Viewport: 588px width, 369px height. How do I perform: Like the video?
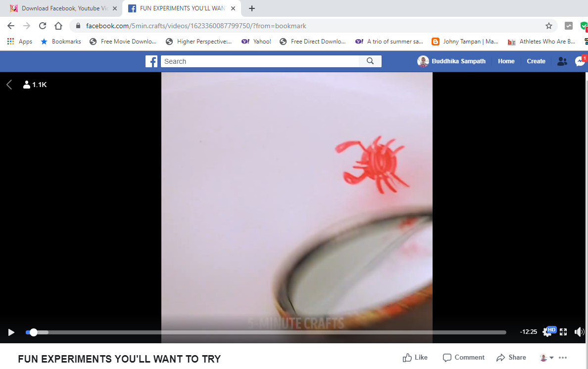(x=415, y=358)
